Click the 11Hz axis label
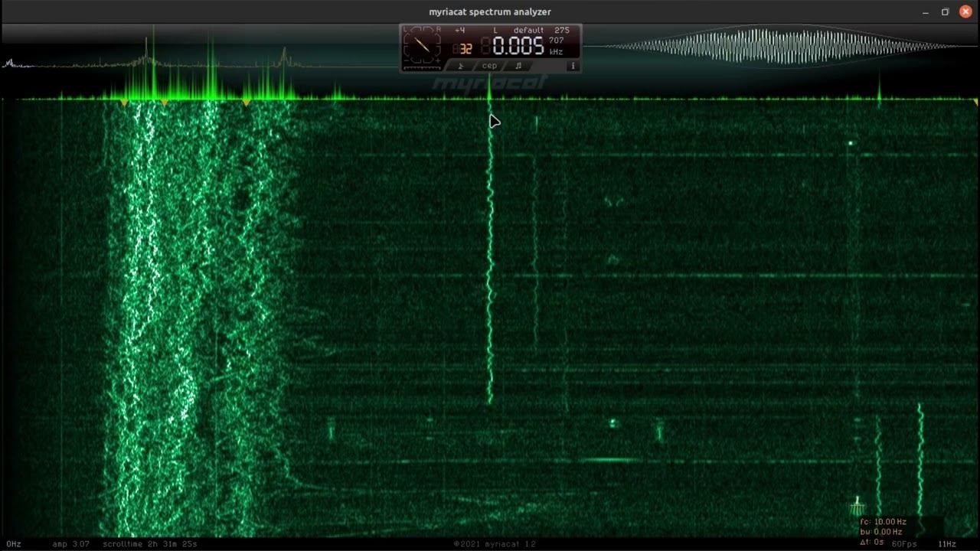This screenshot has height=551, width=980. click(947, 544)
